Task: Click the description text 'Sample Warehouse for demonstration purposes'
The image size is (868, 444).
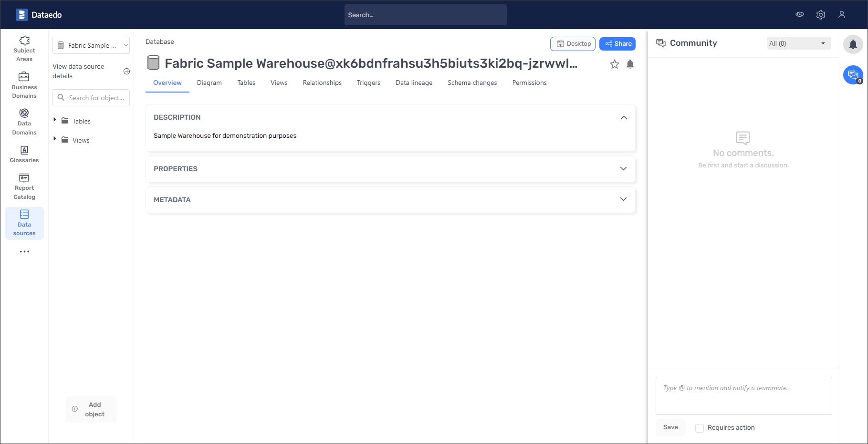Action: 225,136
